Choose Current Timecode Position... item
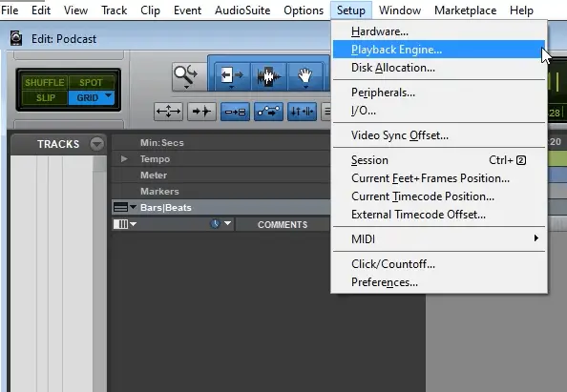The width and height of the screenshot is (567, 392). [x=439, y=196]
